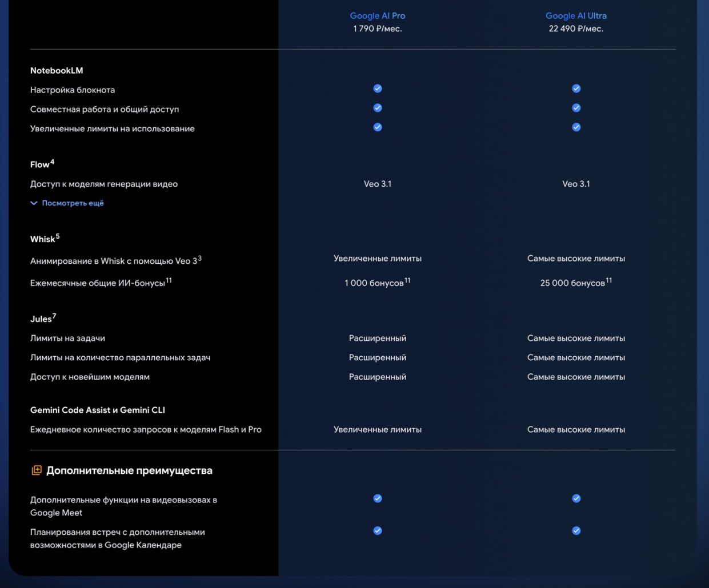Click 'Увеличенные лимиты' in the Whisk row
Viewport: 709px width, 588px height.
(x=378, y=259)
